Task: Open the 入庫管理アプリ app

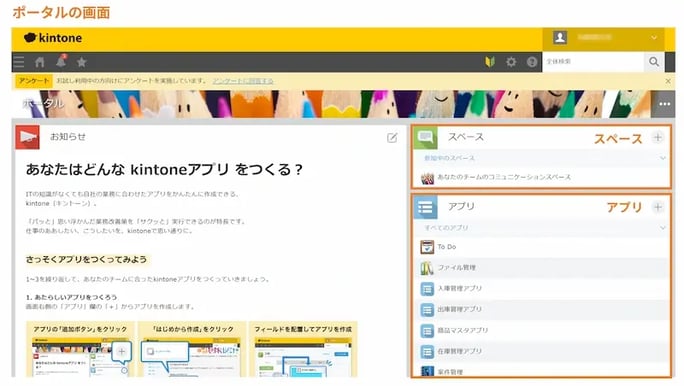Action: click(541, 289)
